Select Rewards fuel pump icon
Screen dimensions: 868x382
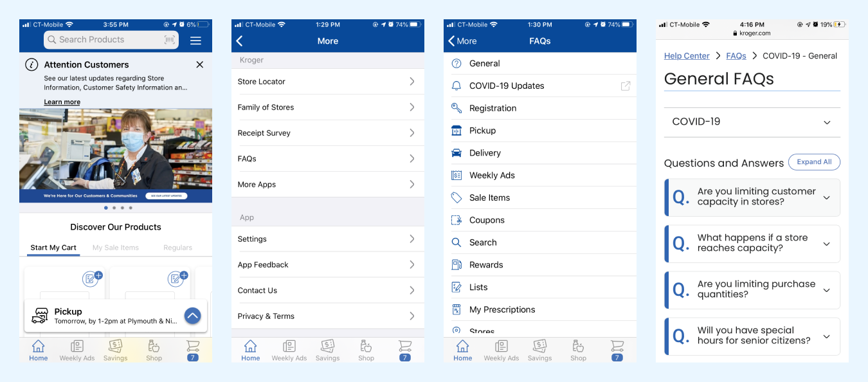(x=457, y=265)
